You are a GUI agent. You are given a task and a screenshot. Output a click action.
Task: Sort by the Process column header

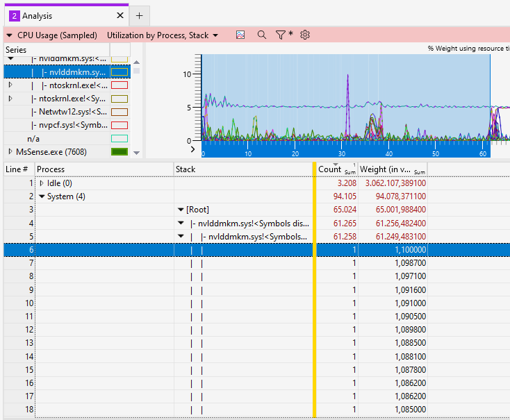click(x=104, y=169)
